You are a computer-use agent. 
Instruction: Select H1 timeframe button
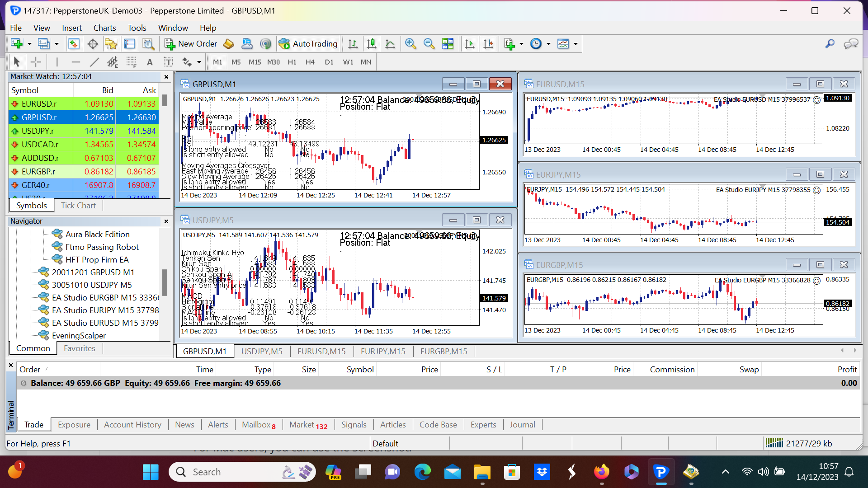click(x=292, y=62)
